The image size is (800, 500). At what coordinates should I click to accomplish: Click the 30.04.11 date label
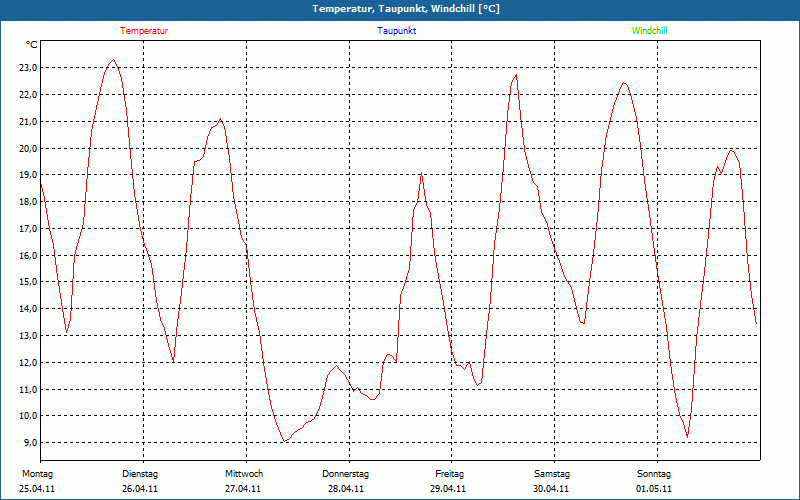pos(551,489)
